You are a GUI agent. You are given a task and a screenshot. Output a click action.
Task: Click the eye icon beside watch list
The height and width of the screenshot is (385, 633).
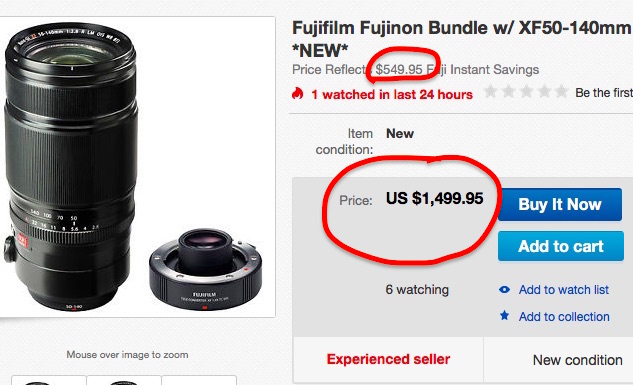[x=504, y=289]
